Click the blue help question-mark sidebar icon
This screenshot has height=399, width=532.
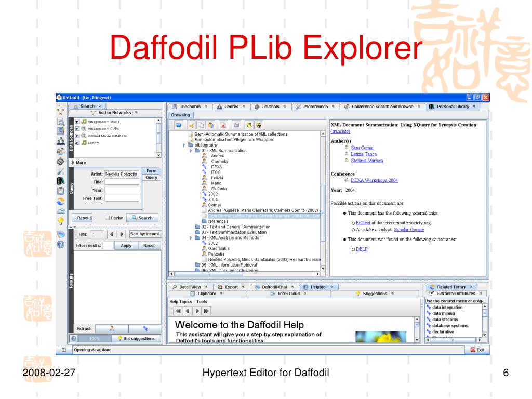61,244
